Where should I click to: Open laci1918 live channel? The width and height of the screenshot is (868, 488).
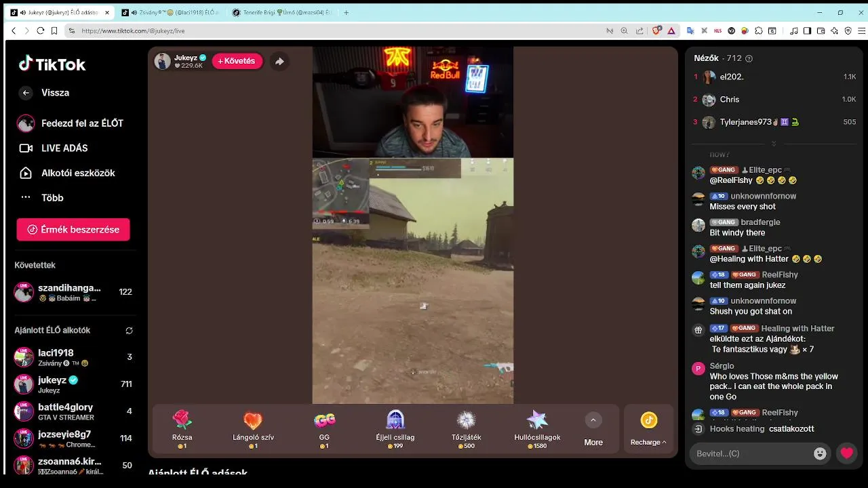pos(73,357)
